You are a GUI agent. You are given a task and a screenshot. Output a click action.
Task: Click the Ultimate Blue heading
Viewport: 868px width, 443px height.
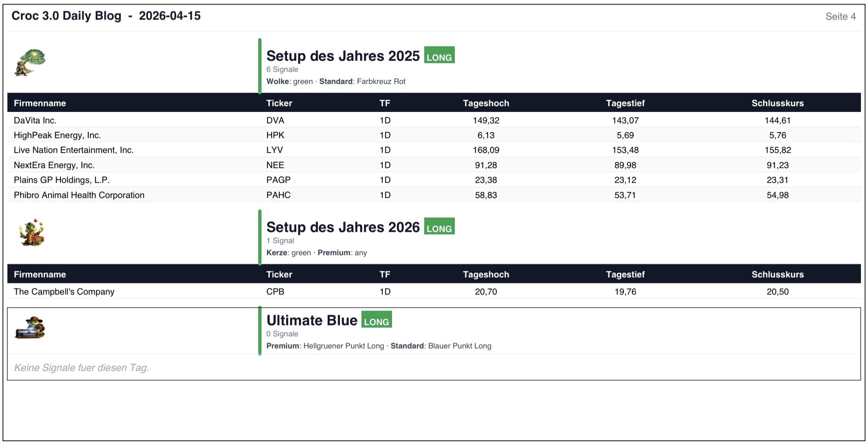311,320
